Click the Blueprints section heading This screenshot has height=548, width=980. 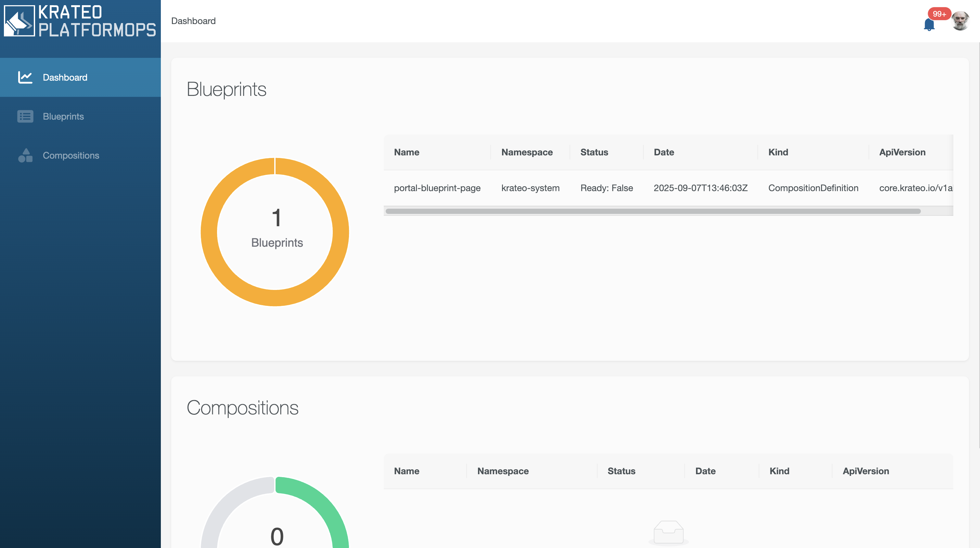tap(226, 89)
